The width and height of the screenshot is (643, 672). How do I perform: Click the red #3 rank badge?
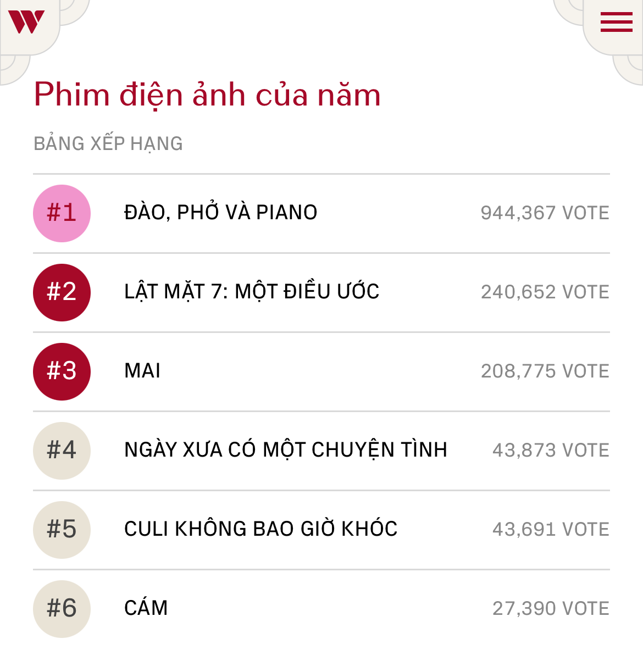62,371
